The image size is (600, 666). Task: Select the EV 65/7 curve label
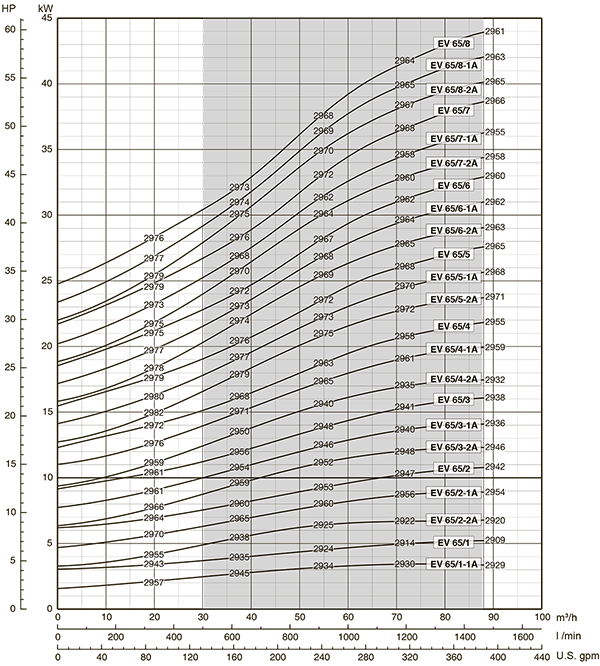(454, 111)
